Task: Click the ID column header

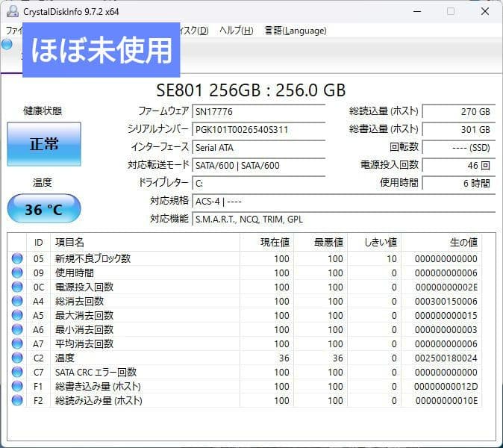Action: point(38,242)
